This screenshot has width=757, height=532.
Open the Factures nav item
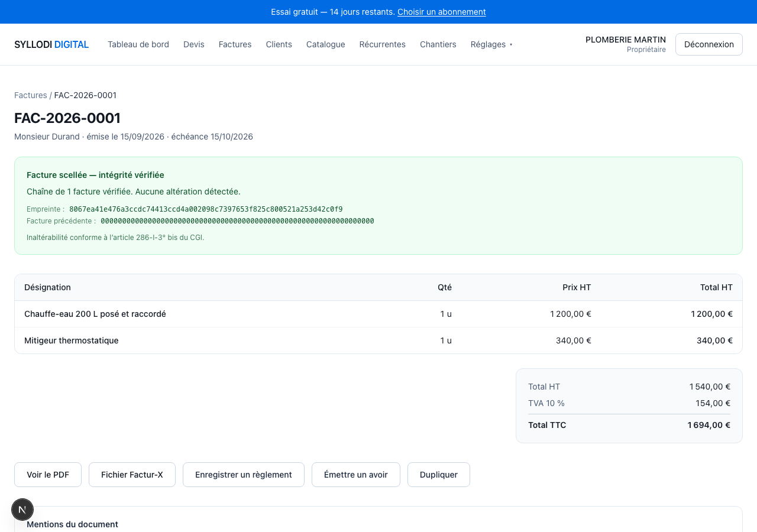point(235,44)
